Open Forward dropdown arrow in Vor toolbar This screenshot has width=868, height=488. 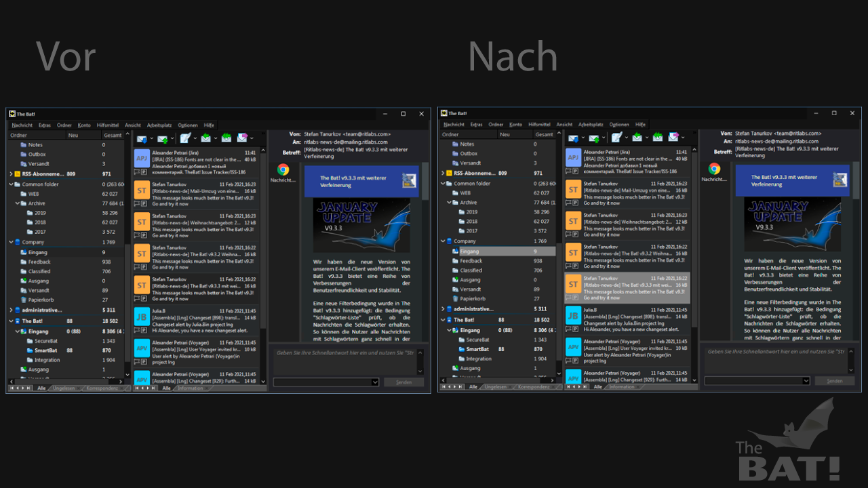251,138
